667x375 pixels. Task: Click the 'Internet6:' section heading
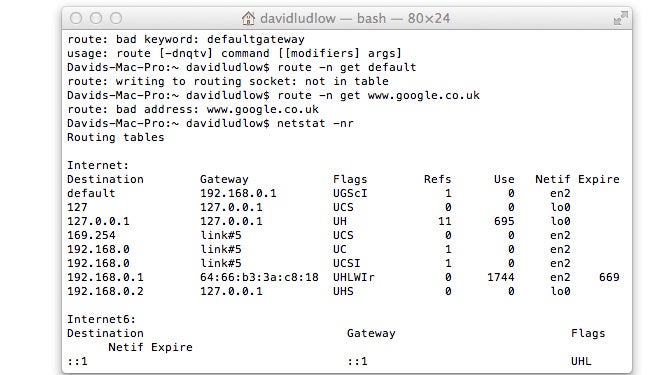tap(101, 319)
